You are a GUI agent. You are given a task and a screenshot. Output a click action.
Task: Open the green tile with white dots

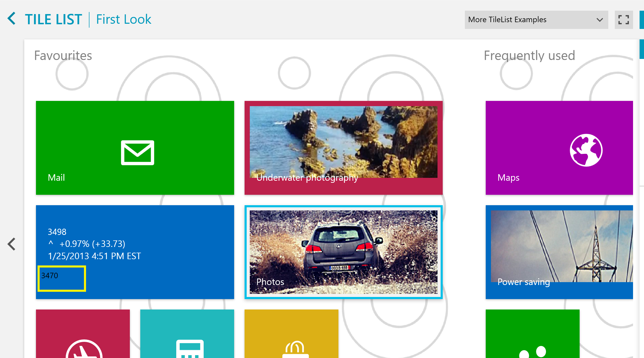point(532,334)
